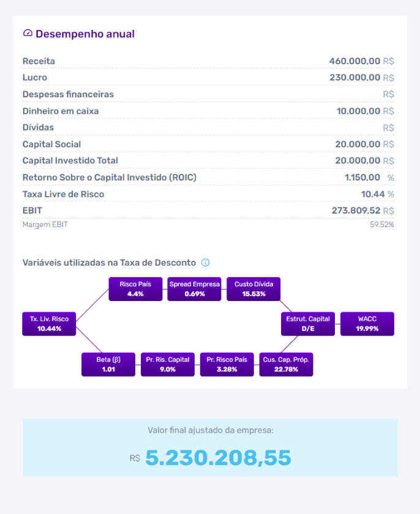Viewport: 420px width, 514px height.
Task: Click the Pr. Risco País 3.28% node
Action: tap(227, 364)
